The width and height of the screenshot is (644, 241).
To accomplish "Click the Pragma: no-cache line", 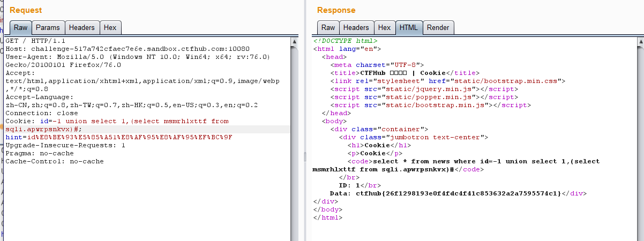I will (x=40, y=153).
